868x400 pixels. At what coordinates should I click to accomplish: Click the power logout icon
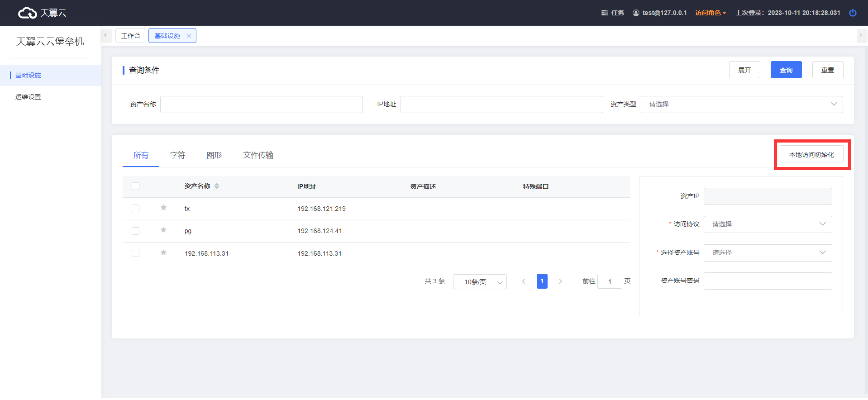pos(853,13)
